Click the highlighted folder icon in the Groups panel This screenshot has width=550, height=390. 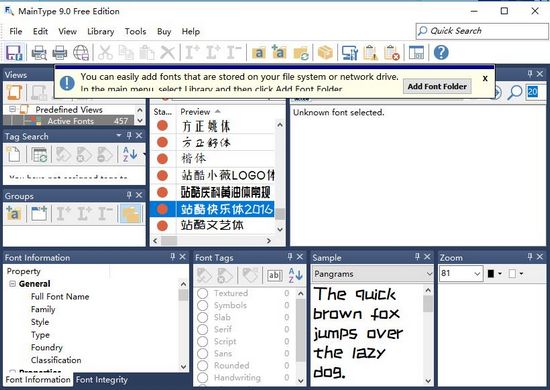pos(131,214)
